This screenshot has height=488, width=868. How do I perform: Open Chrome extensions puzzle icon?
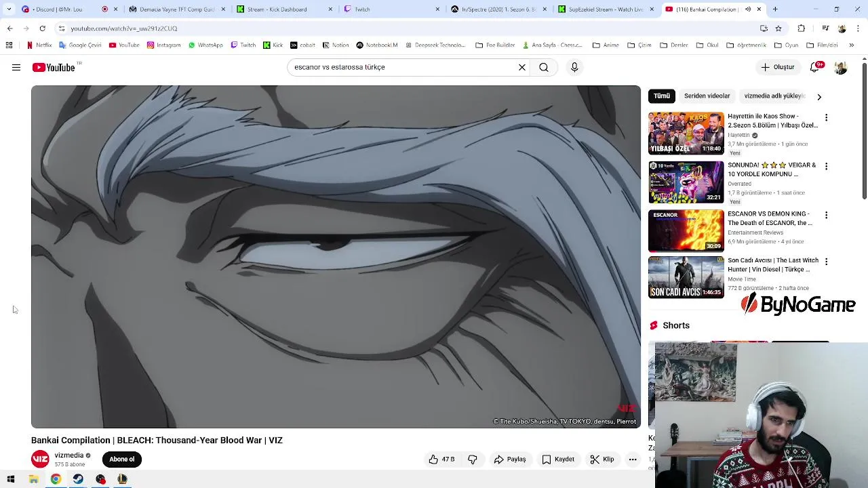pos(802,28)
